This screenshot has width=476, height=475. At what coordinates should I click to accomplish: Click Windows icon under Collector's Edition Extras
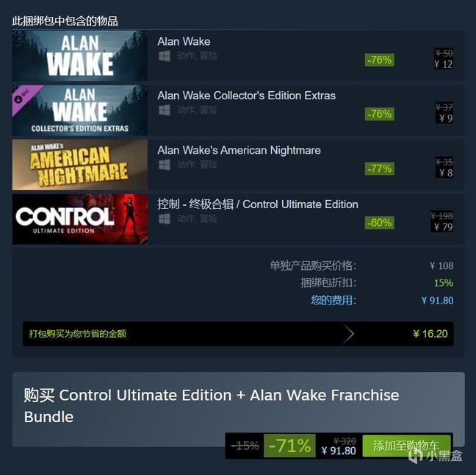point(165,110)
